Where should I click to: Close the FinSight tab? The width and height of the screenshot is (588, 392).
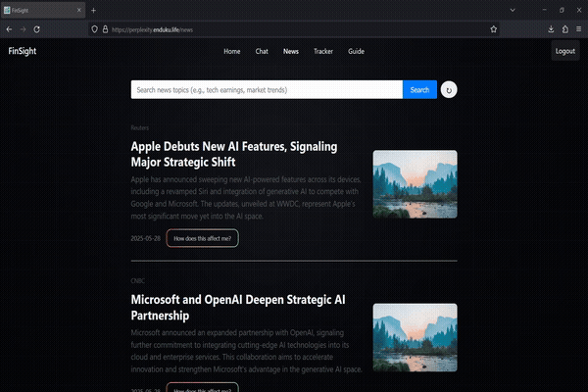pos(78,10)
